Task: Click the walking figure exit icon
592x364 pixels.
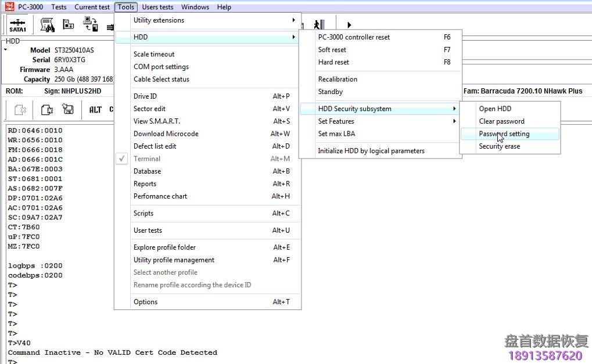Action: 318,24
